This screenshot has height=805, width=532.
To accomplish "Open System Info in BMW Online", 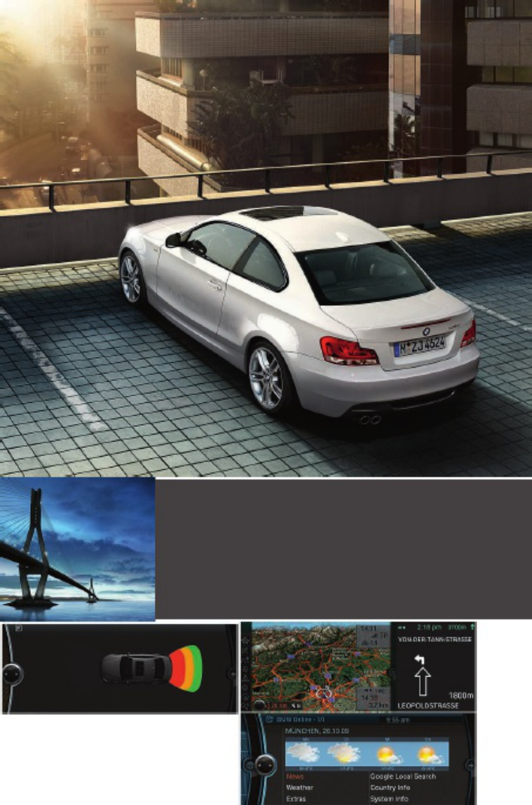I will [x=389, y=798].
